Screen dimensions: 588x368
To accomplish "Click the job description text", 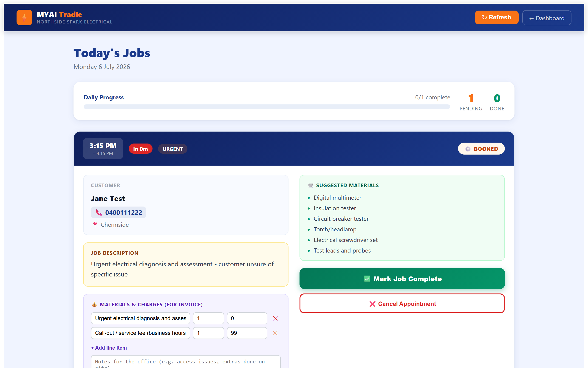I will (x=182, y=269).
